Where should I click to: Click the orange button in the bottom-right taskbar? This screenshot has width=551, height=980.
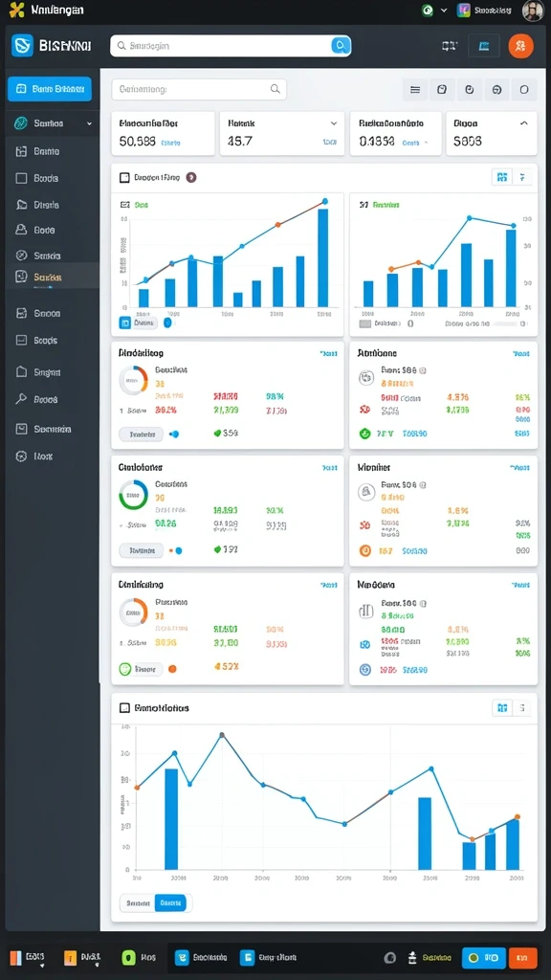click(x=523, y=957)
